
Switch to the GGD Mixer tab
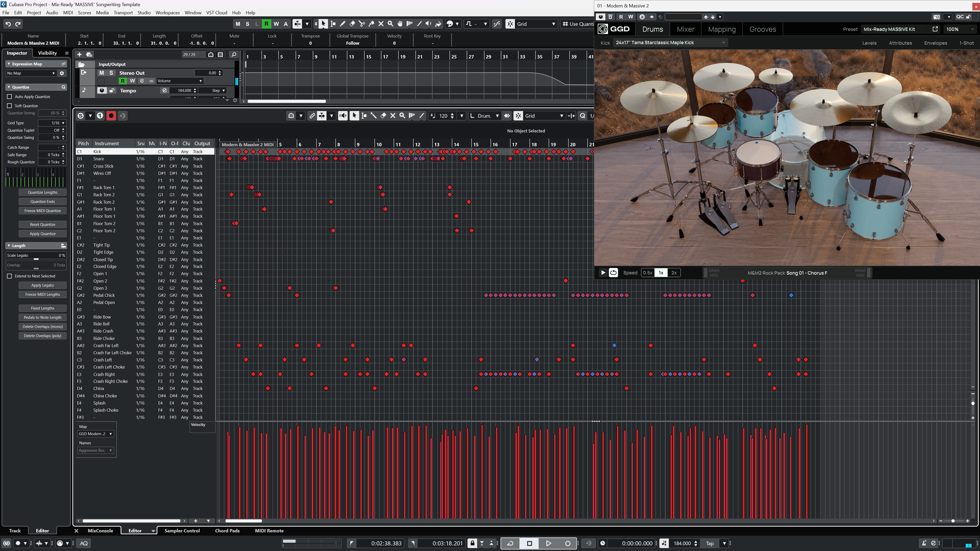pyautogui.click(x=685, y=29)
